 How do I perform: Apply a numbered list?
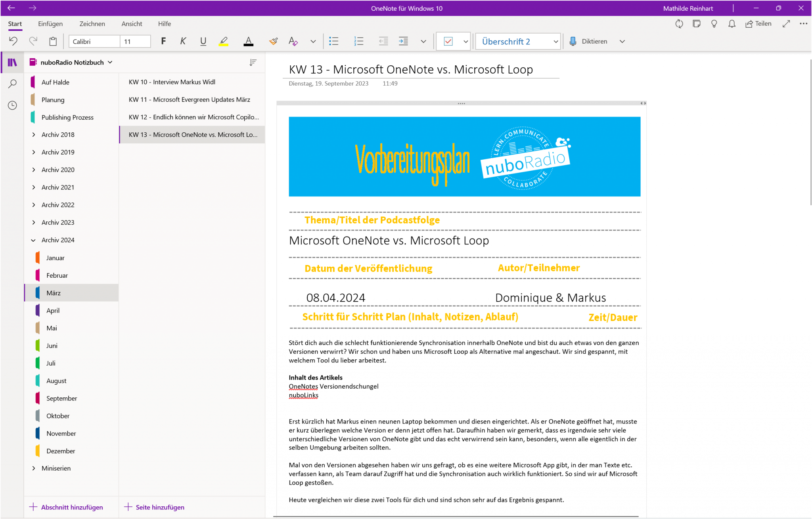pyautogui.click(x=358, y=41)
